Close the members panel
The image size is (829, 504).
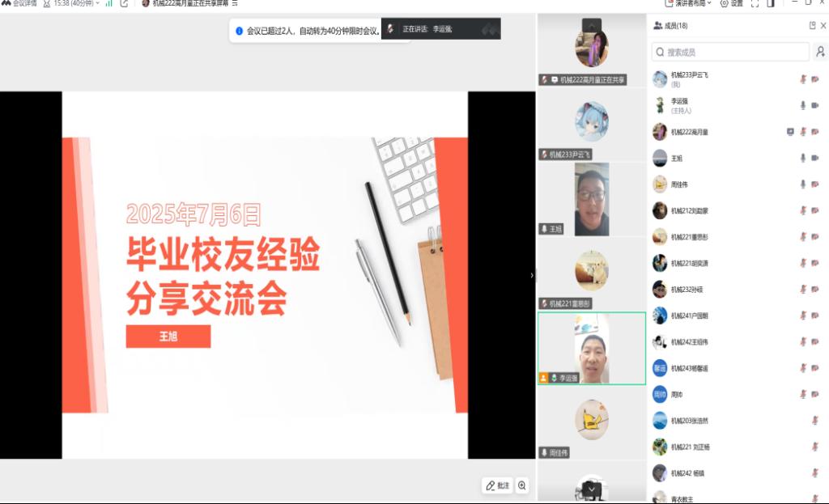pyautogui.click(x=823, y=26)
